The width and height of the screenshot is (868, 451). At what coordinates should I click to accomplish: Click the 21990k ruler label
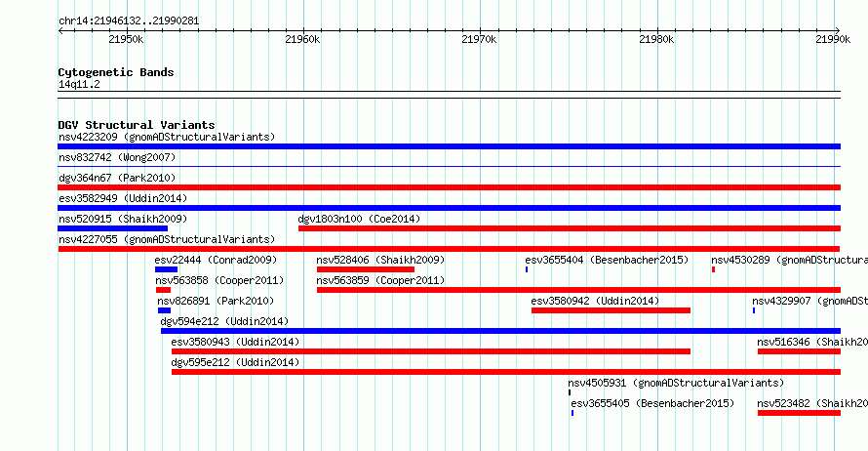coord(833,39)
